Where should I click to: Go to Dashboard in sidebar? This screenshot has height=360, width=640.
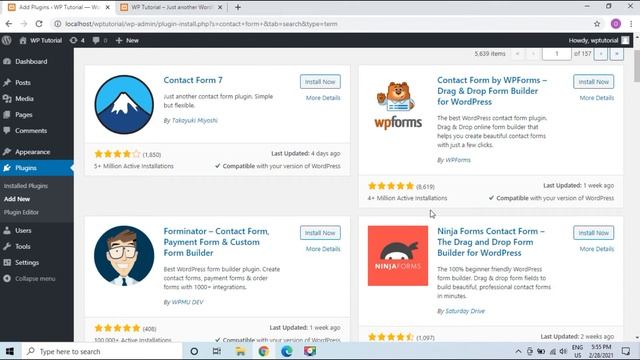(31, 62)
